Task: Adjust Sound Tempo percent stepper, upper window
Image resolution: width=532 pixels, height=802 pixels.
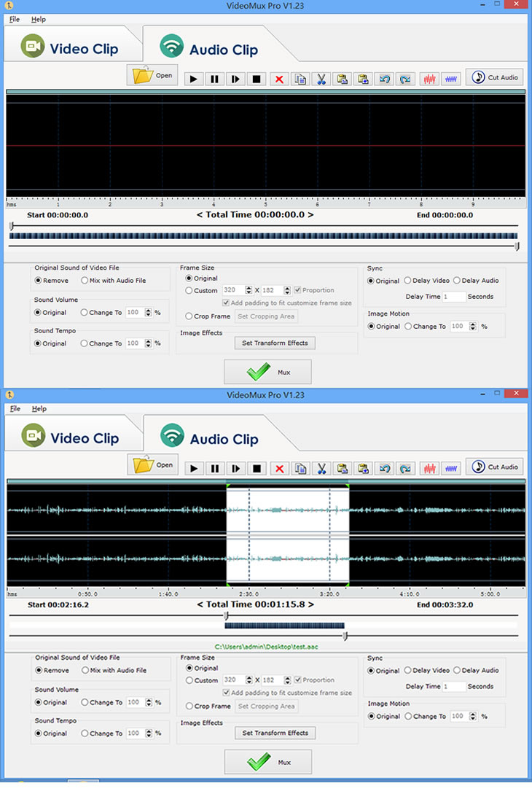Action: 148,343
